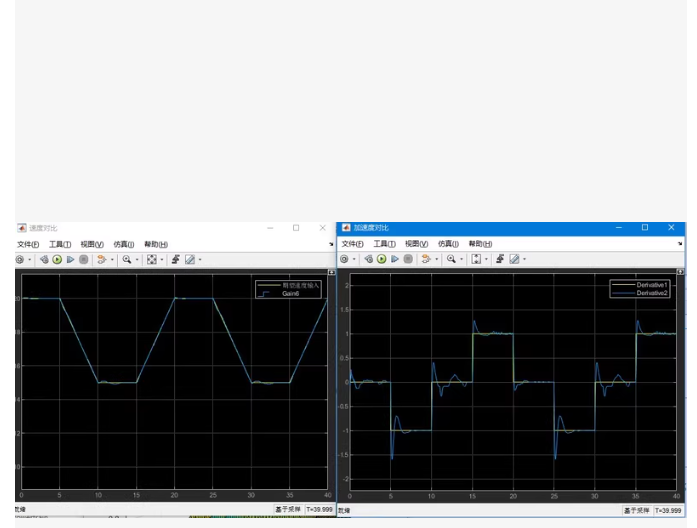Expand measurements dropdown arrow in 速度对比 scope
Image resolution: width=697 pixels, height=528 pixels.
point(200,260)
